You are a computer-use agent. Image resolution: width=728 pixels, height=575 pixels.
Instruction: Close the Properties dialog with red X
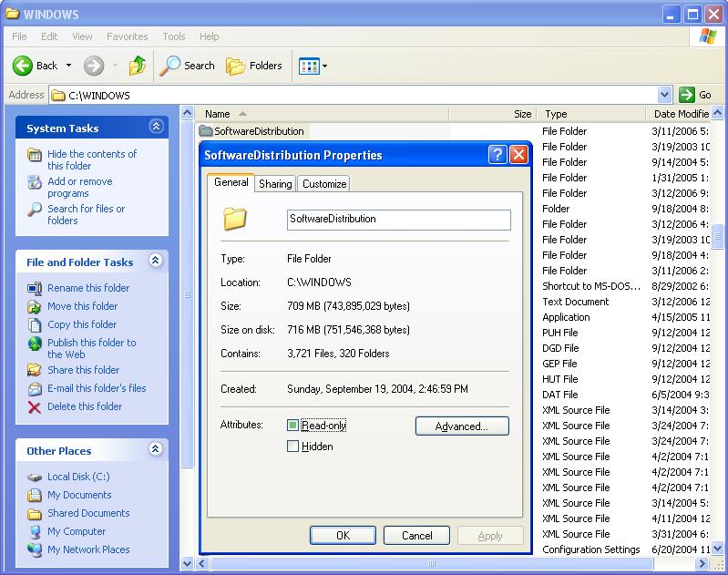518,154
